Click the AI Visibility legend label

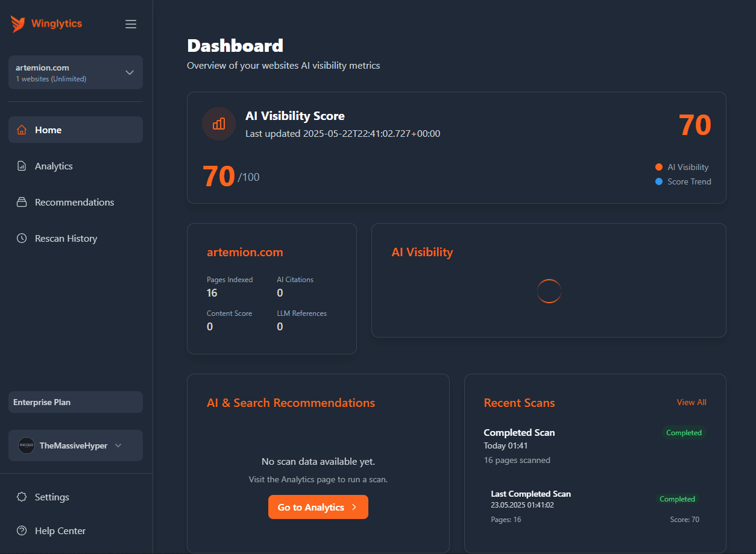click(x=688, y=167)
